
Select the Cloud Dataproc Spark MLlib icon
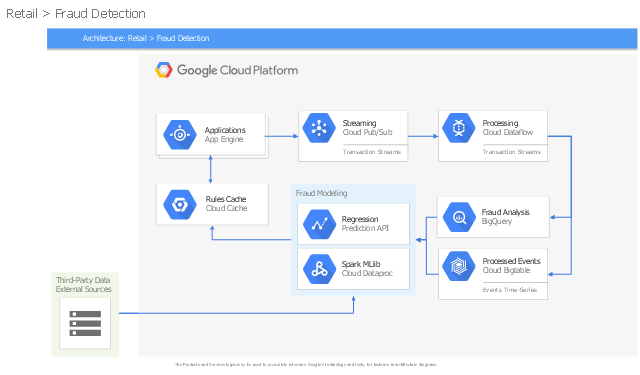click(319, 269)
